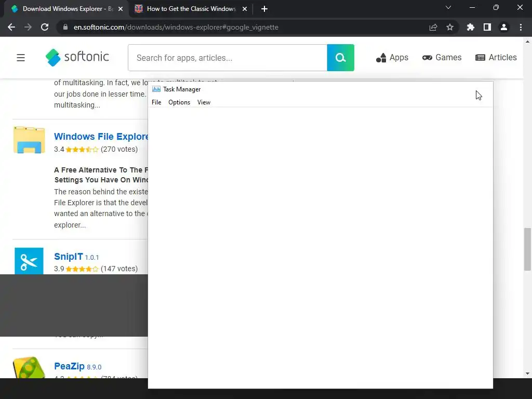
Task: Close the How to Get the Classic Windows tab
Action: 245,9
